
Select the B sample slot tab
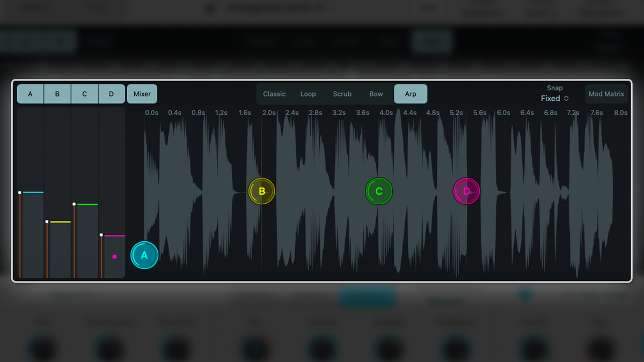(57, 93)
